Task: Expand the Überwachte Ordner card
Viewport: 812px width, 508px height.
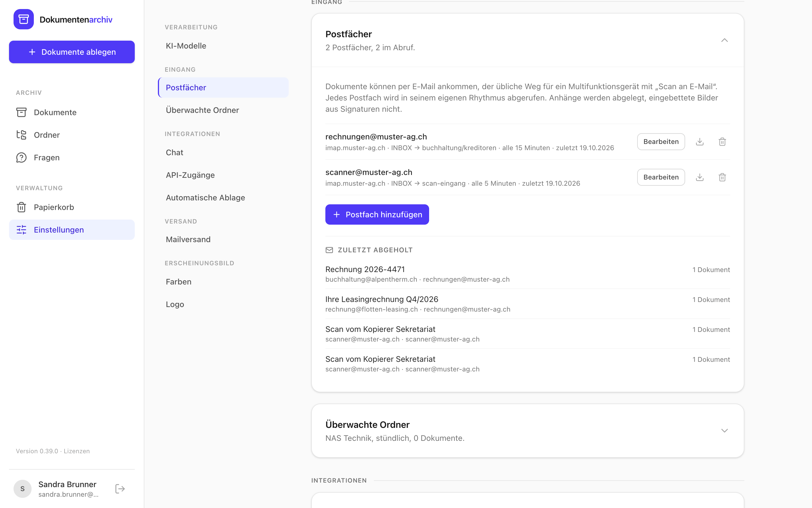Action: pos(724,431)
